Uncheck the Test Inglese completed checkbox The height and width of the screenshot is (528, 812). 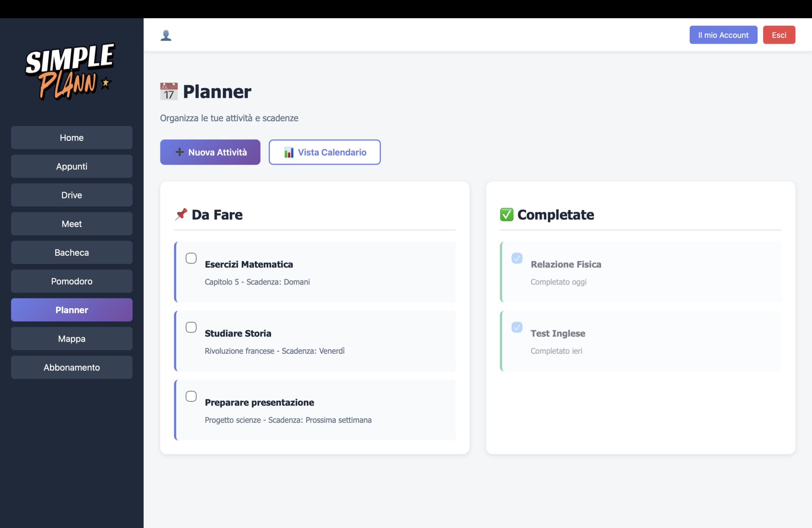pyautogui.click(x=517, y=327)
